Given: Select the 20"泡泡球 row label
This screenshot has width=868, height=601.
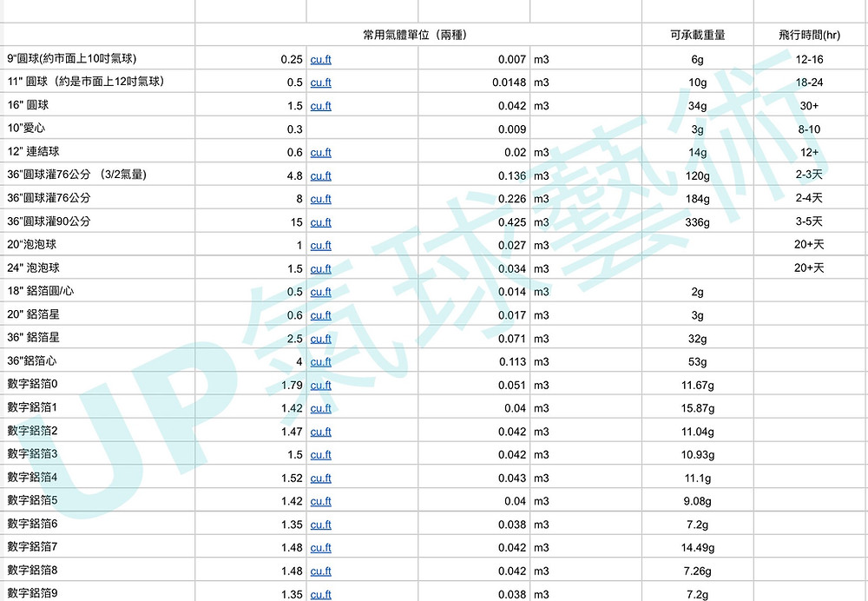Looking at the screenshot, I should [x=97, y=244].
